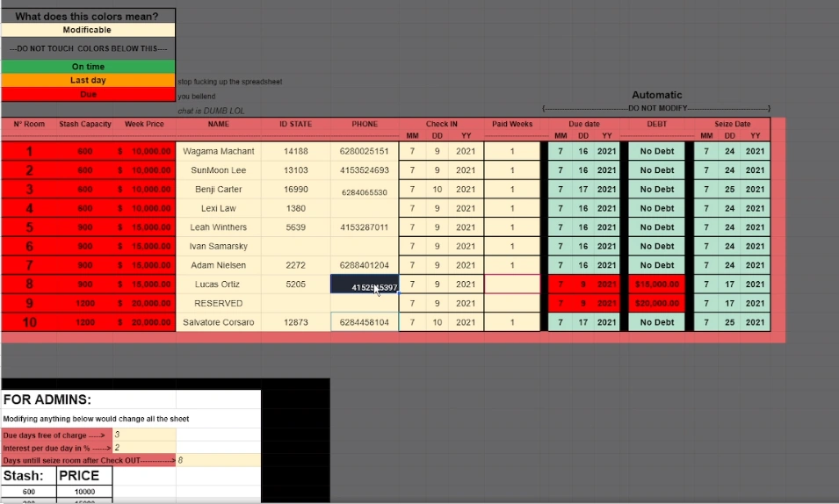This screenshot has height=504, width=839.
Task: Select the ID STATE column header
Action: click(x=295, y=124)
